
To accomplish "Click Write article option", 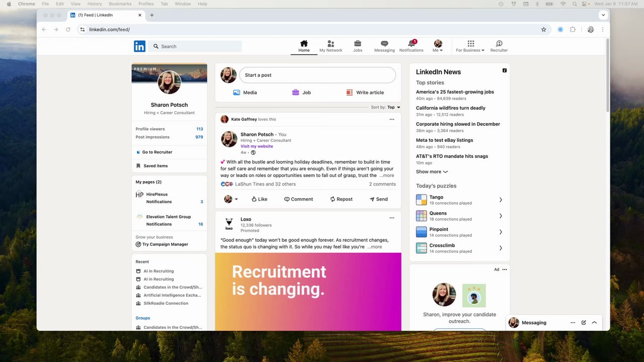I will click(365, 93).
